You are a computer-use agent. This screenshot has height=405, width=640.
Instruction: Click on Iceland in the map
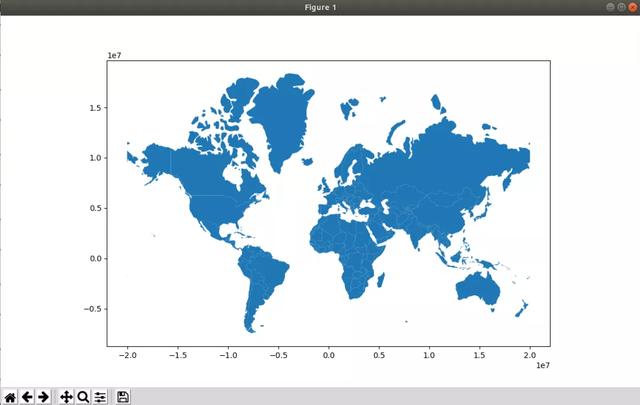pos(308,162)
